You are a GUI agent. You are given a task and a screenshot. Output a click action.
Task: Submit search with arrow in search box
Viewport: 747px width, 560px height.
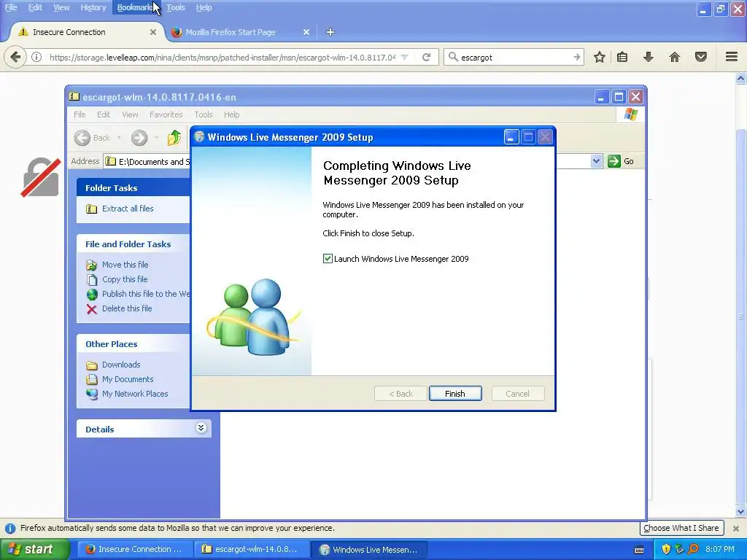[x=576, y=57]
